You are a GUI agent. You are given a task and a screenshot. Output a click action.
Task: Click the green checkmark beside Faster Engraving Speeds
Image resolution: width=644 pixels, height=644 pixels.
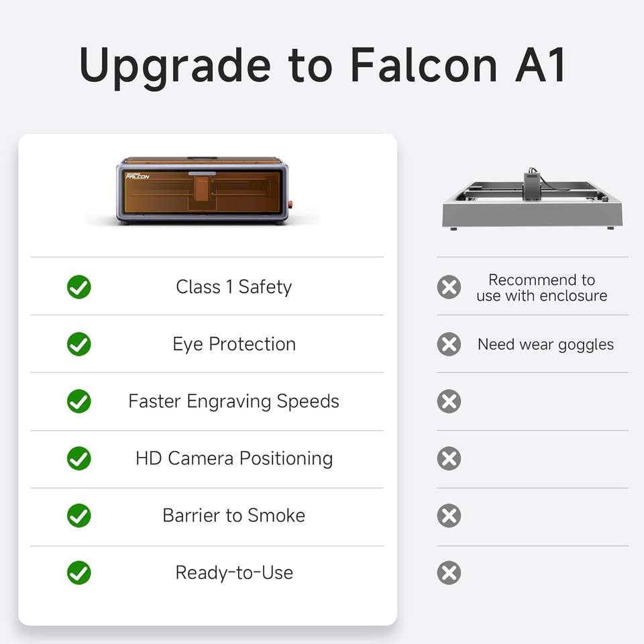(x=79, y=401)
